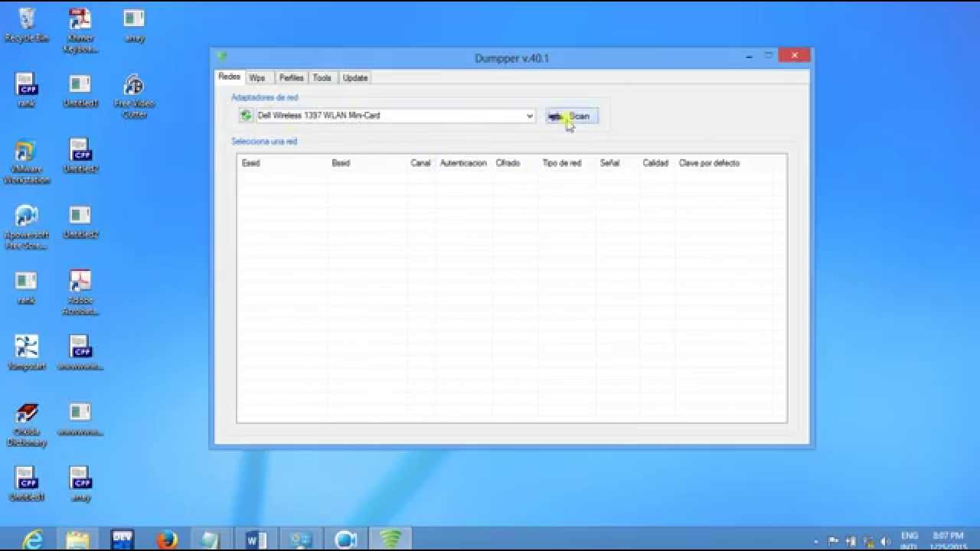Open File Explorer from the taskbar
The height and width of the screenshot is (551, 980).
point(77,540)
